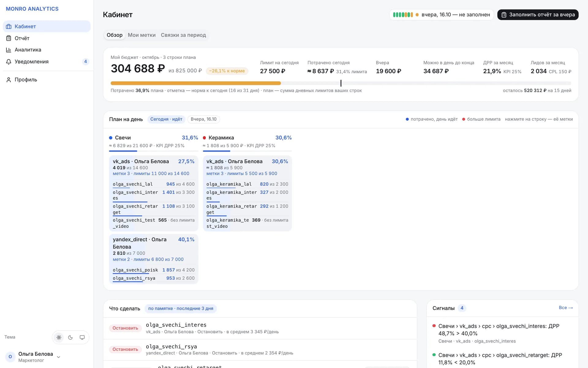Open the Связки за период tab
588x368 pixels.
183,35
